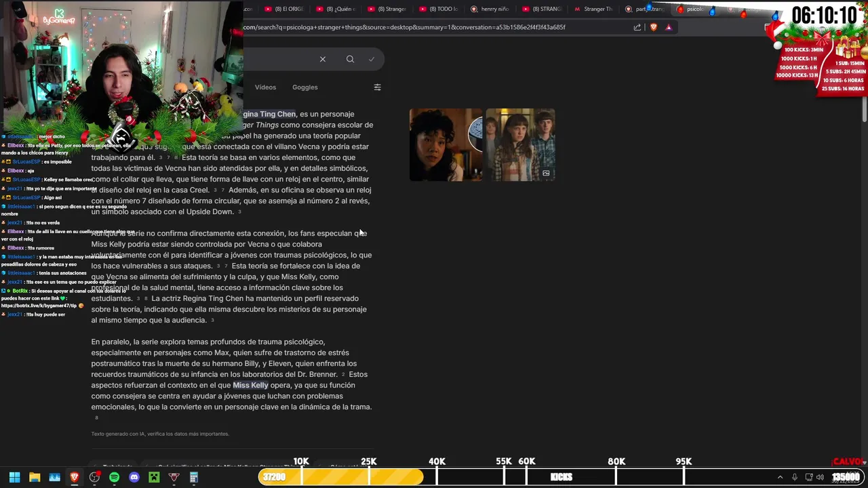The width and height of the screenshot is (868, 488).
Task: Show hidden system tray icons chevron
Action: (x=780, y=477)
